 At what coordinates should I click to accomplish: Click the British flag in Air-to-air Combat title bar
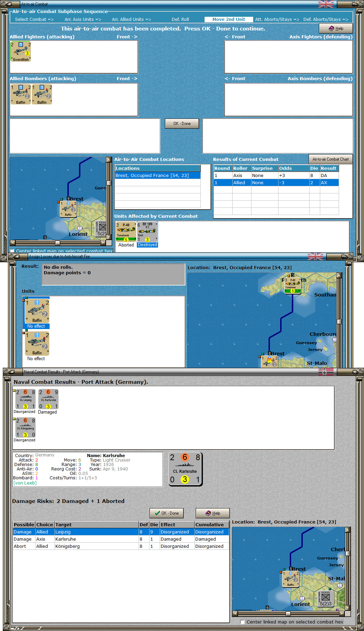(326, 4)
